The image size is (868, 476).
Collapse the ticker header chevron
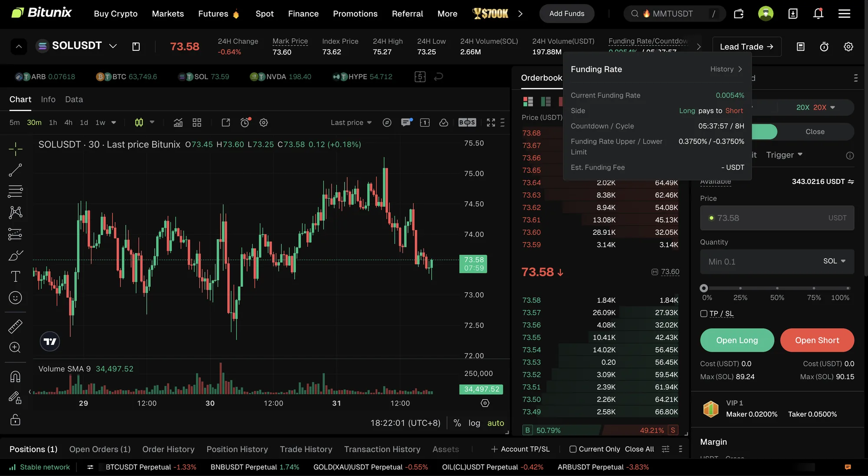click(x=19, y=46)
